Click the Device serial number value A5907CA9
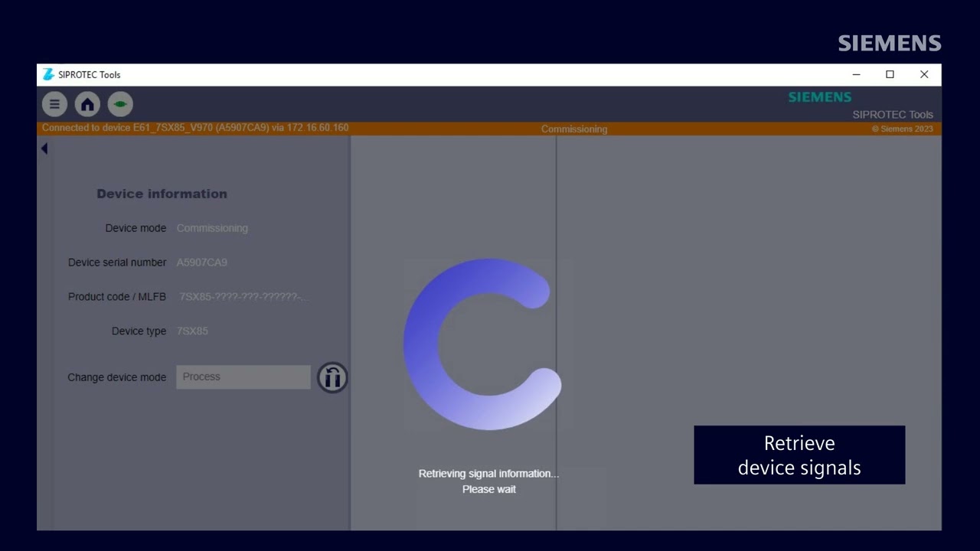The image size is (980, 551). [x=202, y=262]
